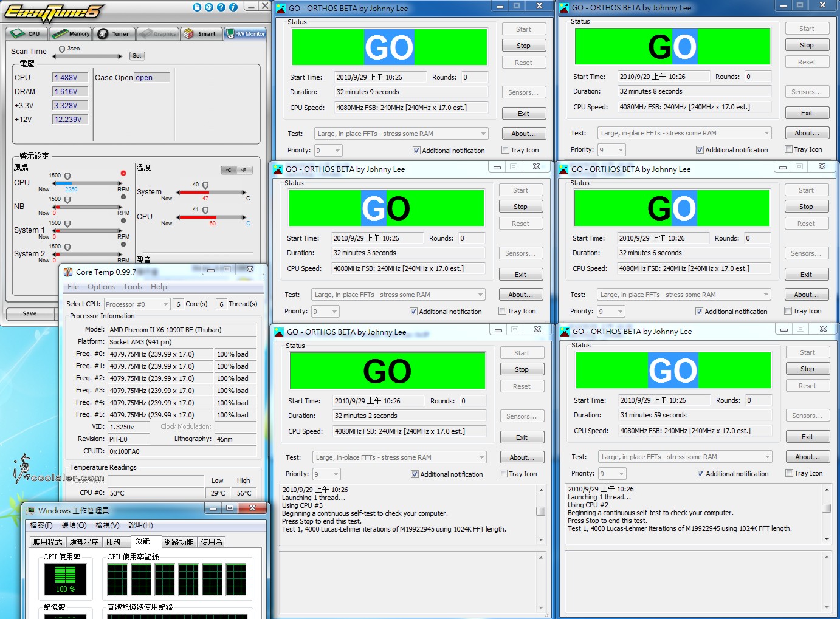
Task: Open the EasyTune6 question mark help icon
Action: coord(221,7)
